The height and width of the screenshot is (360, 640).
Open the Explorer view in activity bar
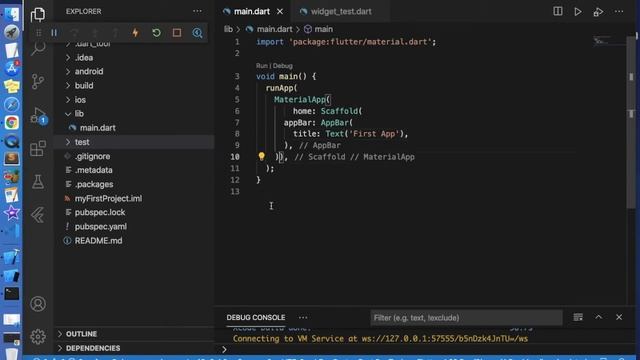(x=38, y=15)
